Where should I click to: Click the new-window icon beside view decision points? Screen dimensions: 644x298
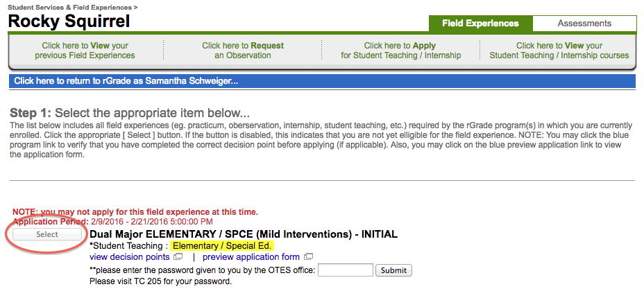(x=178, y=257)
